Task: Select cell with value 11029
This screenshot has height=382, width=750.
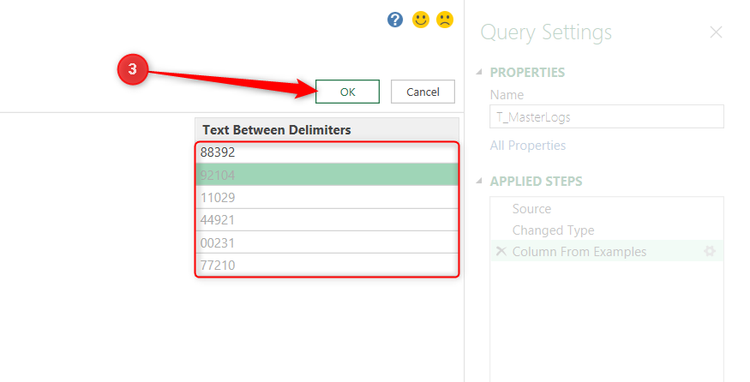Action: click(327, 197)
